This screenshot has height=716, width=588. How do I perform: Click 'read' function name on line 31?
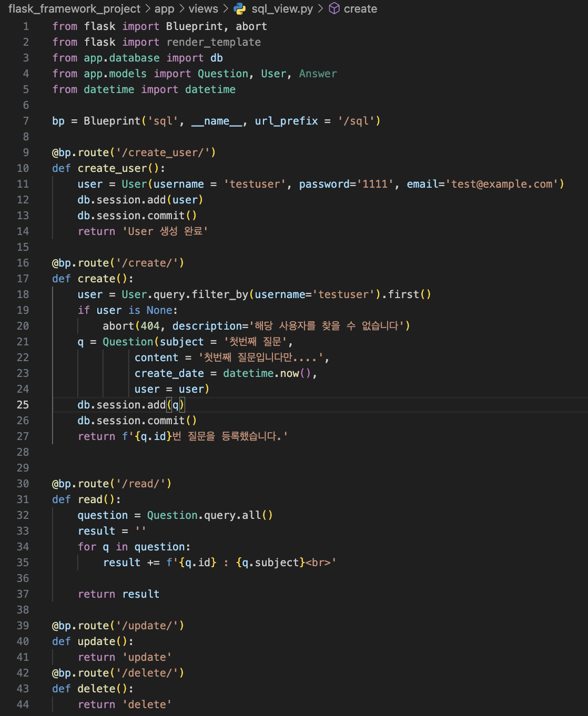coord(90,499)
